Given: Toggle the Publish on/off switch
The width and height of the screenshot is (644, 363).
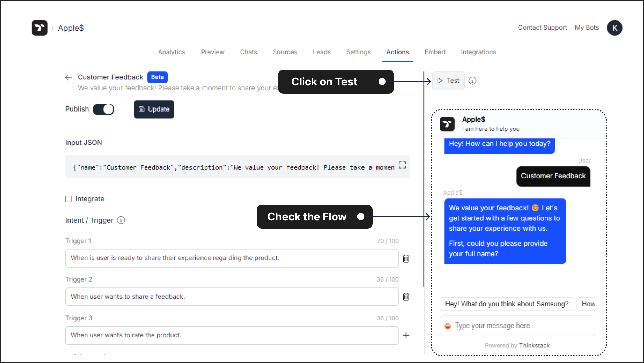Looking at the screenshot, I should 103,110.
